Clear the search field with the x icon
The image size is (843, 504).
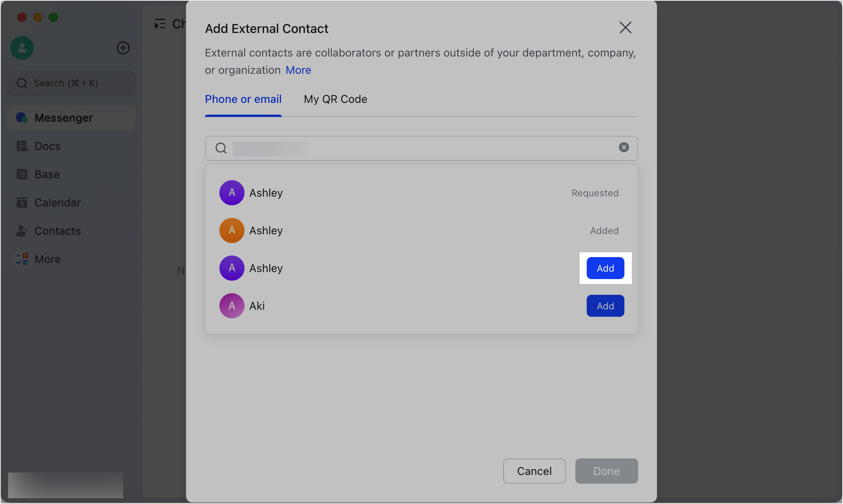tap(624, 147)
